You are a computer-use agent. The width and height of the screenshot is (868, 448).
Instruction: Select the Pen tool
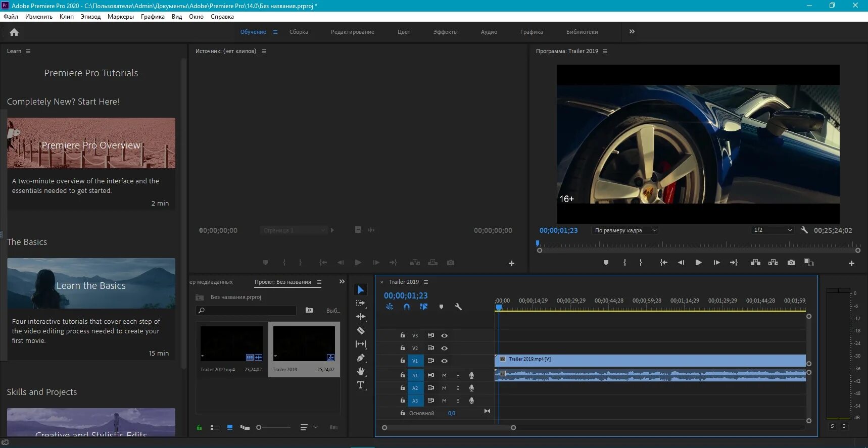361,358
